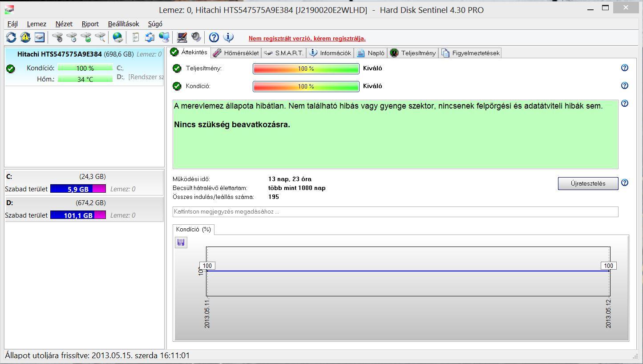Open the Riport menu
643x364 pixels.
click(x=90, y=24)
